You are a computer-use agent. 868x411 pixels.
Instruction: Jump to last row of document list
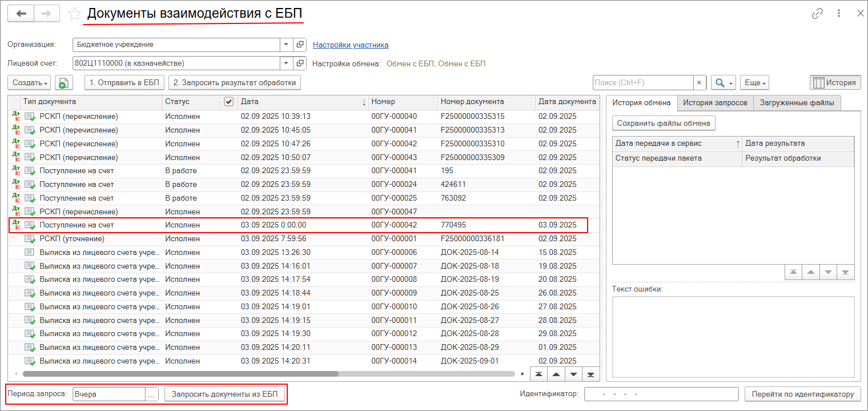coord(590,374)
